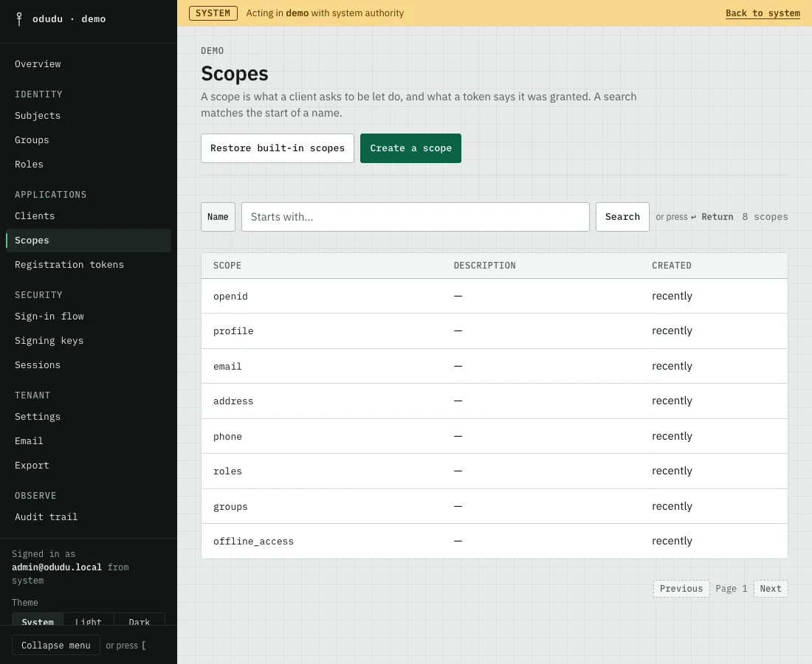Viewport: 812px width, 664px height.
Task: Click the odudu key logo icon
Action: point(19,19)
